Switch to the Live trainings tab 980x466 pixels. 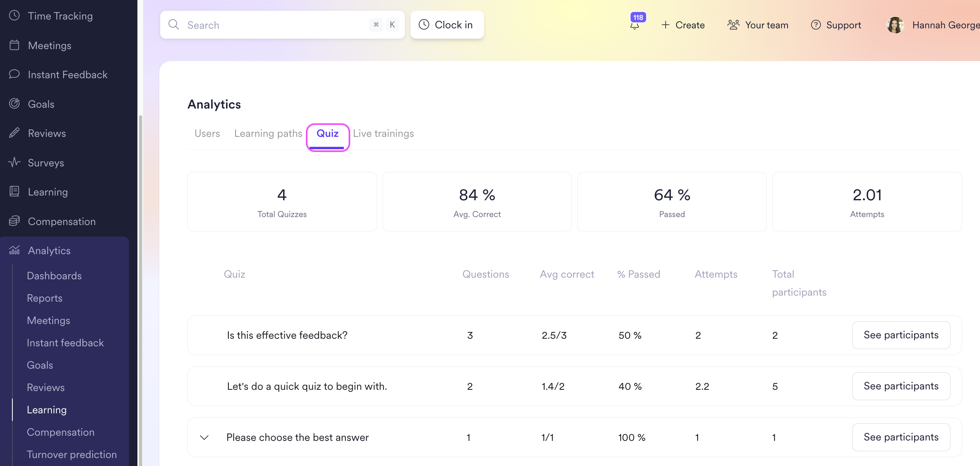coord(383,133)
